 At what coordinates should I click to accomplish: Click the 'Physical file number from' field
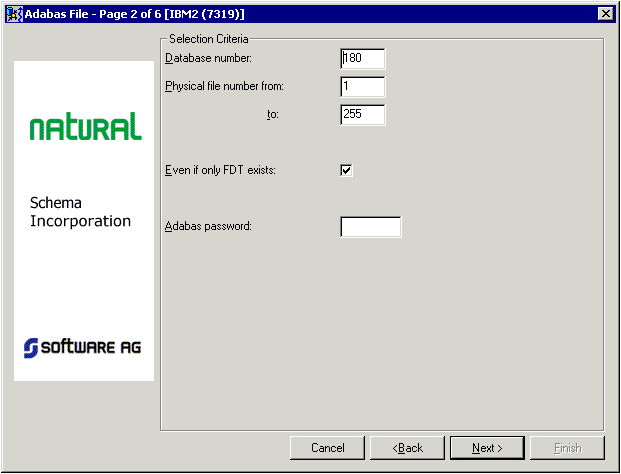362,87
